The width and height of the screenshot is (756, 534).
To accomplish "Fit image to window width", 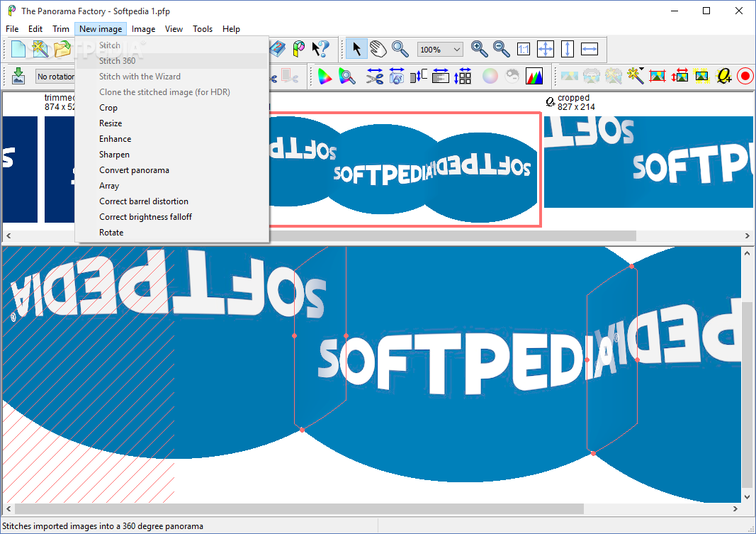I will [x=589, y=49].
